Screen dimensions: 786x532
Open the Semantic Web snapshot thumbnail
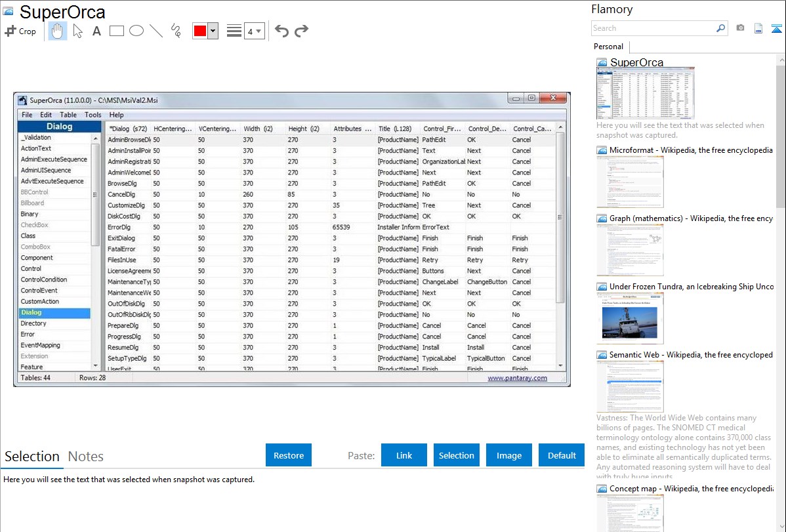(x=630, y=386)
